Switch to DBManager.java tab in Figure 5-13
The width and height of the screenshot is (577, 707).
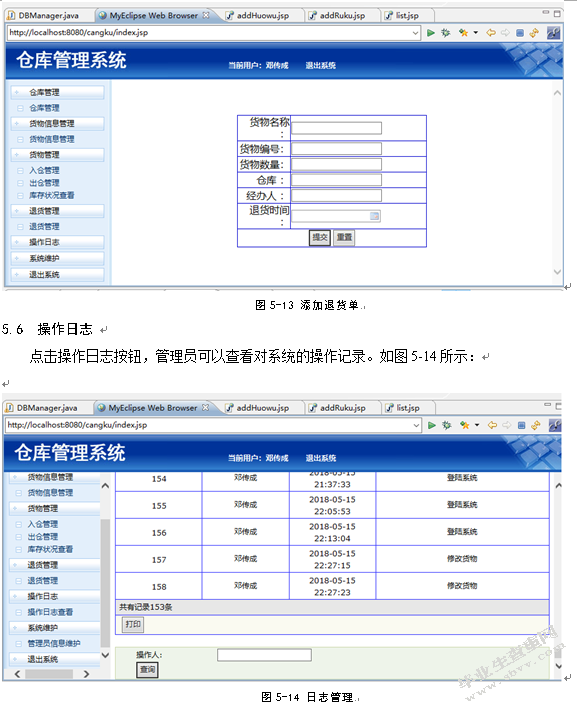click(x=44, y=15)
